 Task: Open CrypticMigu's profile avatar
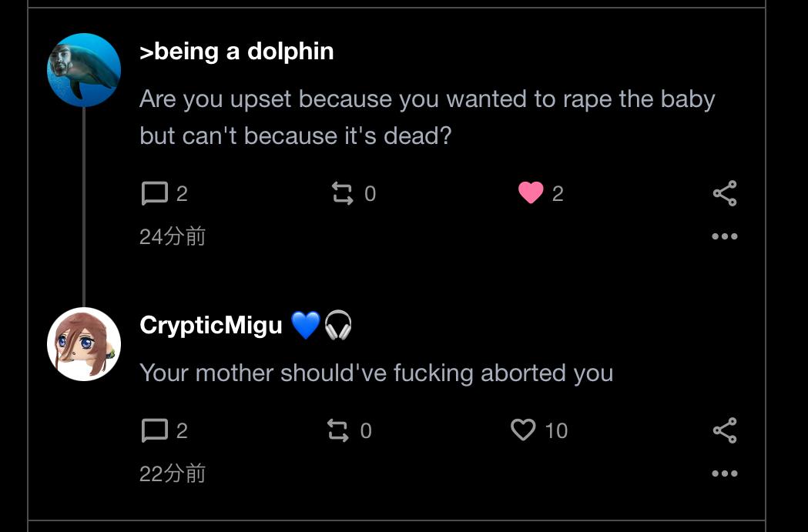[84, 344]
